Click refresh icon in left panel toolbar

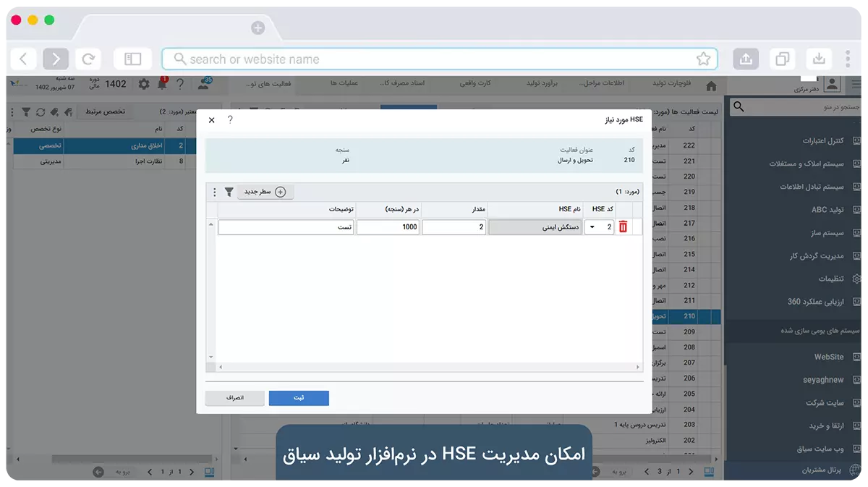click(41, 112)
